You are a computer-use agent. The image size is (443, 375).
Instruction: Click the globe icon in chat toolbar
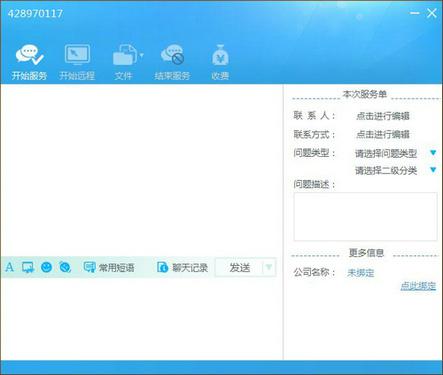(65, 267)
